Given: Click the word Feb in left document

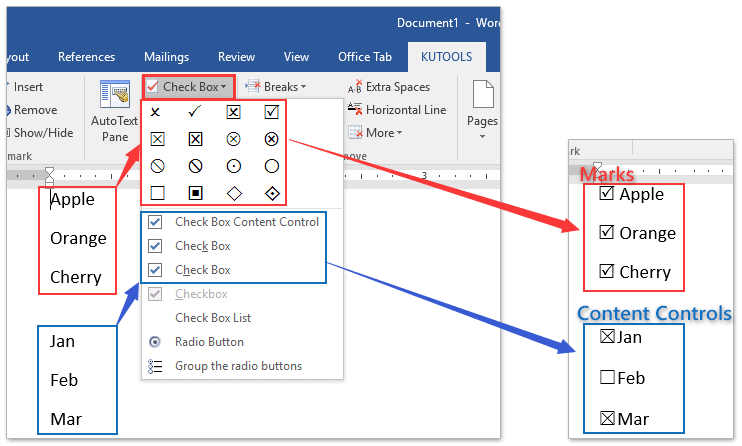Looking at the screenshot, I should tap(64, 380).
